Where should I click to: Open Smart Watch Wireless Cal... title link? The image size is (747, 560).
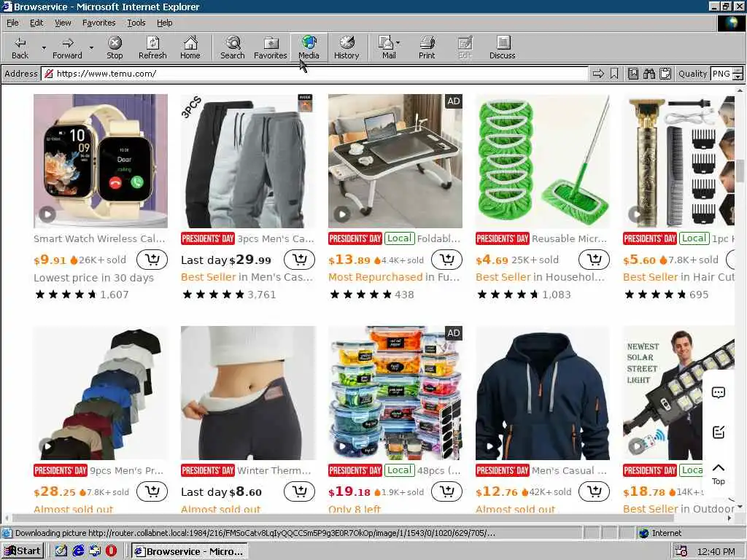[x=99, y=238]
